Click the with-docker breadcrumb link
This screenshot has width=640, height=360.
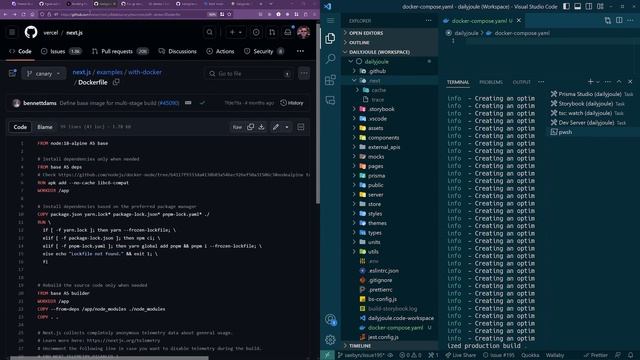[145, 72]
